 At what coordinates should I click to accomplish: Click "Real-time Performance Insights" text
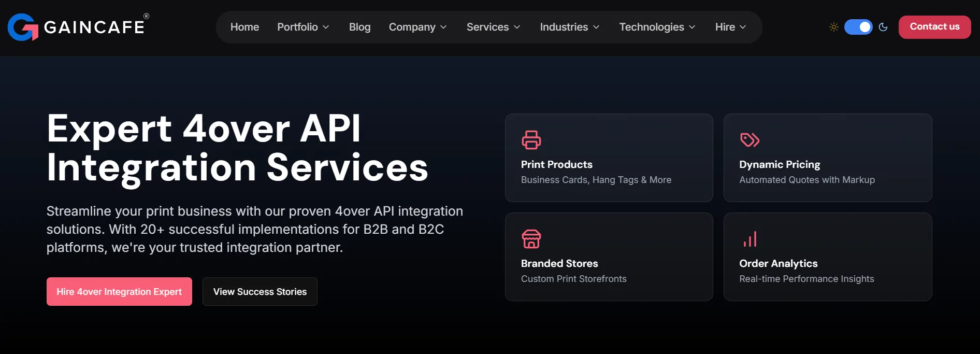(x=806, y=279)
